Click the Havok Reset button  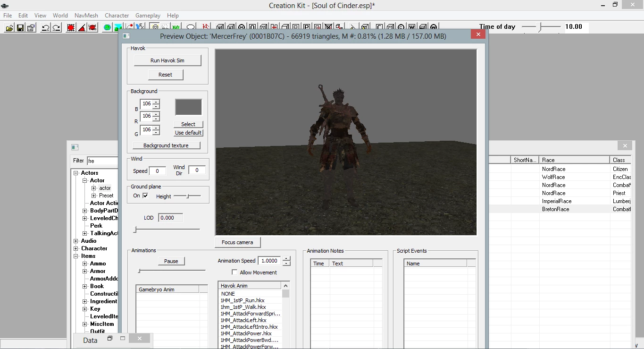[166, 75]
